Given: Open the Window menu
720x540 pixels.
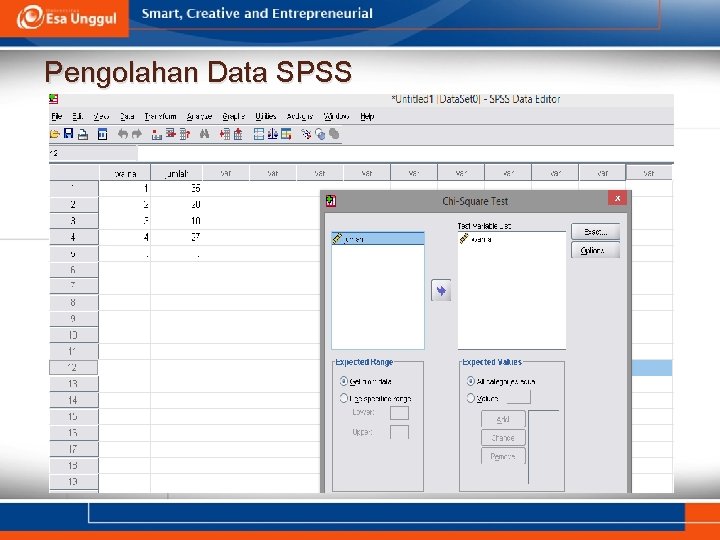Looking at the screenshot, I should click(336, 116).
